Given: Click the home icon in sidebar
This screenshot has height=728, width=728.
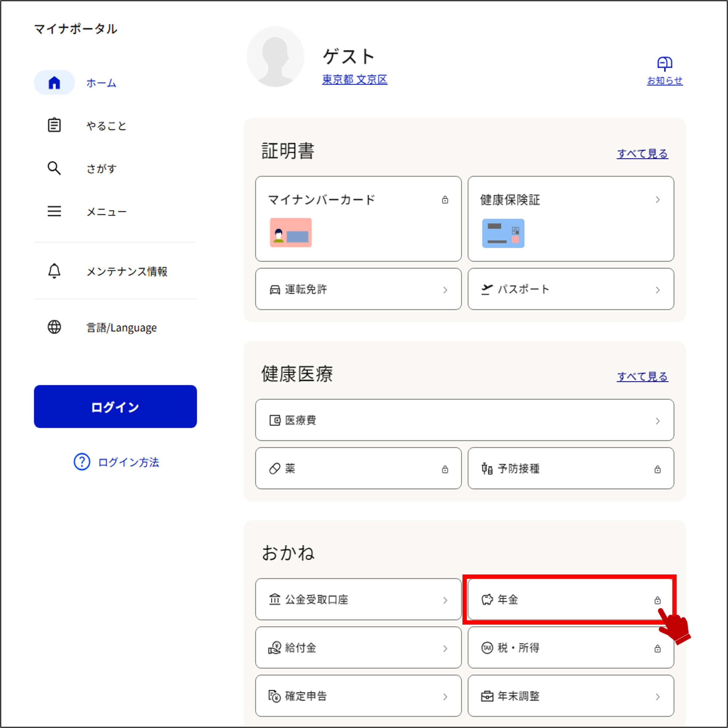Looking at the screenshot, I should pos(54,82).
